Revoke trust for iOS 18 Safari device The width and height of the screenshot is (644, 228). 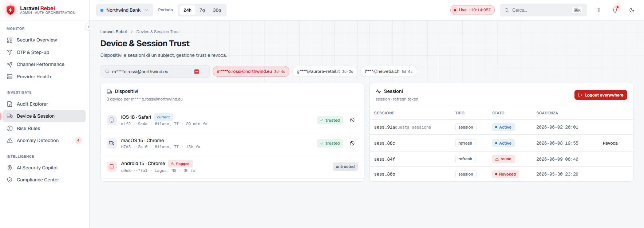[x=352, y=120]
